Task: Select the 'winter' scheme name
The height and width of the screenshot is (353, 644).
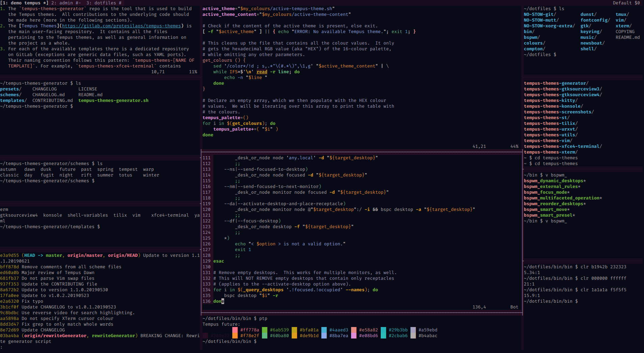Action: [151, 175]
